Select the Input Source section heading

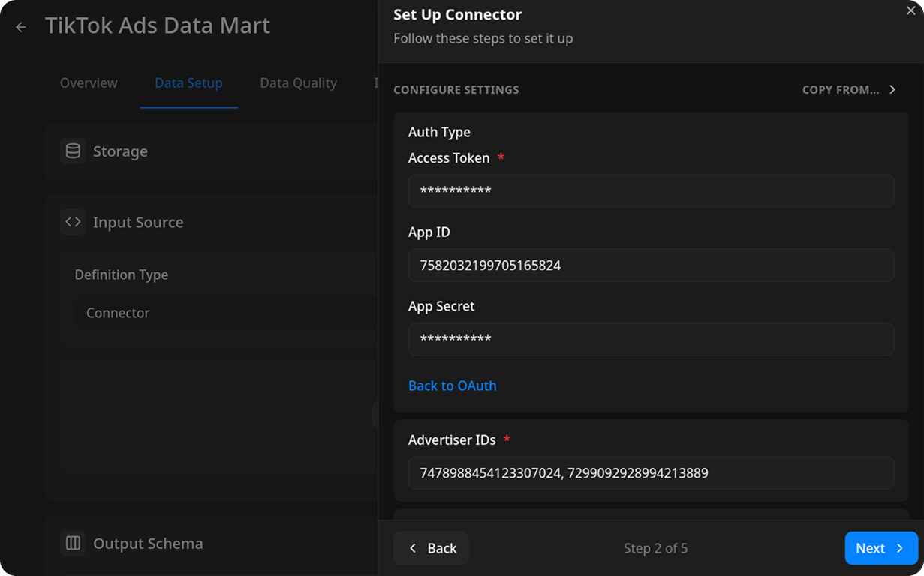click(138, 222)
